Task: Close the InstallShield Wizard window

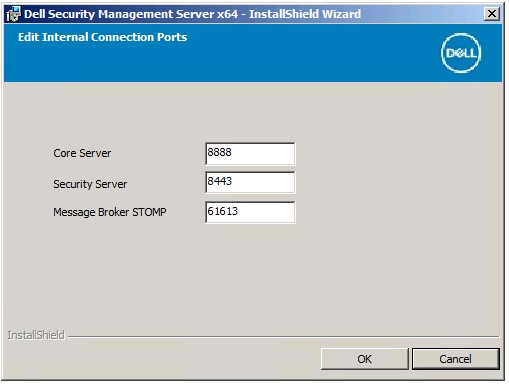Action: 492,14
